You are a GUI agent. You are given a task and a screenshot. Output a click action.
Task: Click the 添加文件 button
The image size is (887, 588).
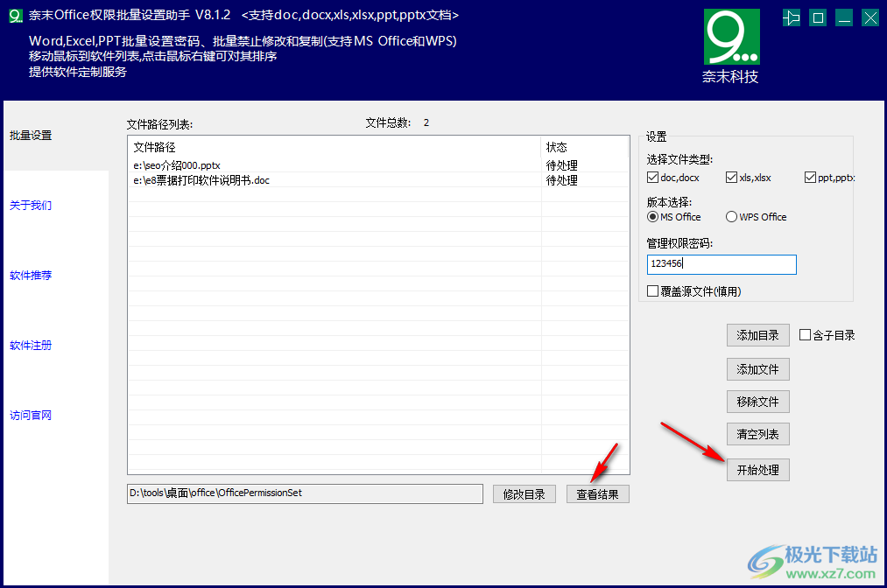tap(757, 369)
